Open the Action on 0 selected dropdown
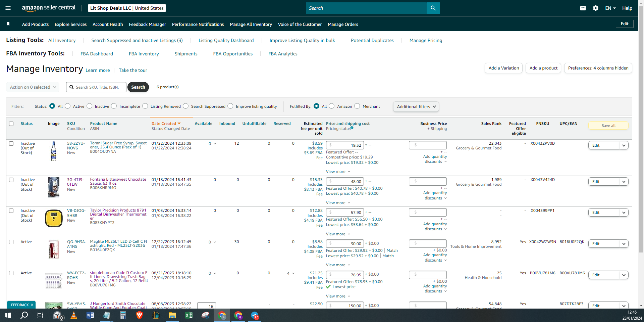Viewport: 644px width, 322px height. (x=33, y=87)
